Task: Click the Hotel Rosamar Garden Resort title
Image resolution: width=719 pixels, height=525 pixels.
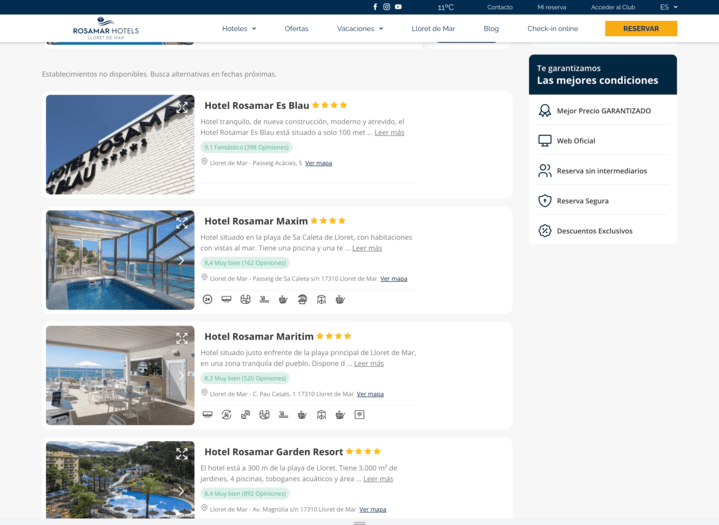Action: [274, 452]
